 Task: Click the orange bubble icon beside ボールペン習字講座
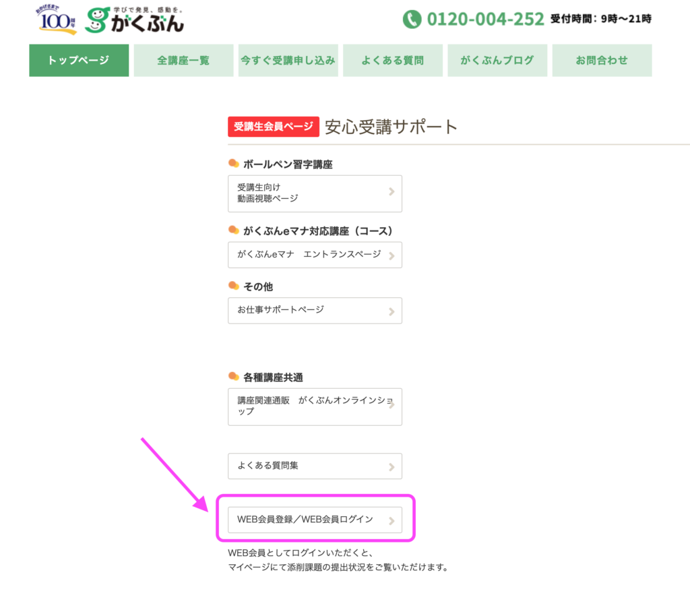point(234,163)
